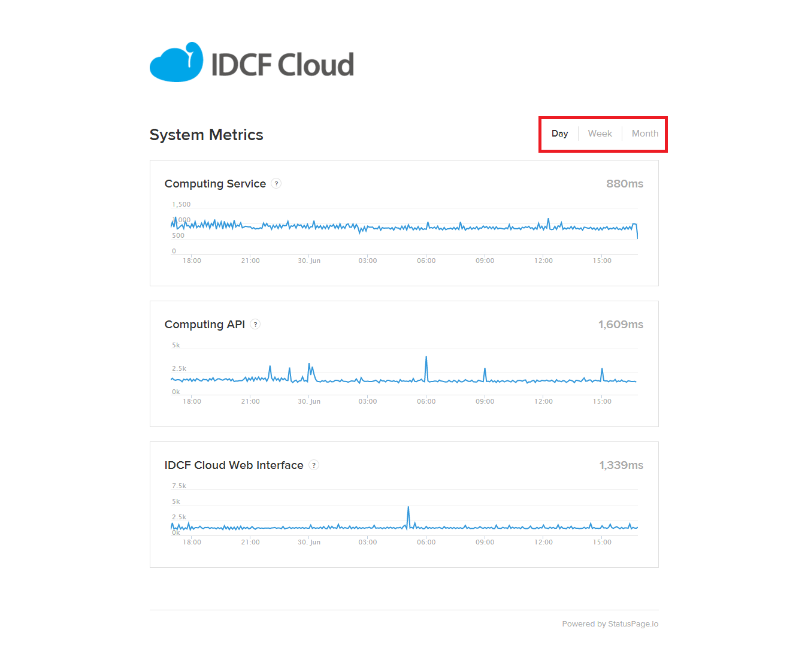Open help icon beside Computing Service

coord(276,184)
